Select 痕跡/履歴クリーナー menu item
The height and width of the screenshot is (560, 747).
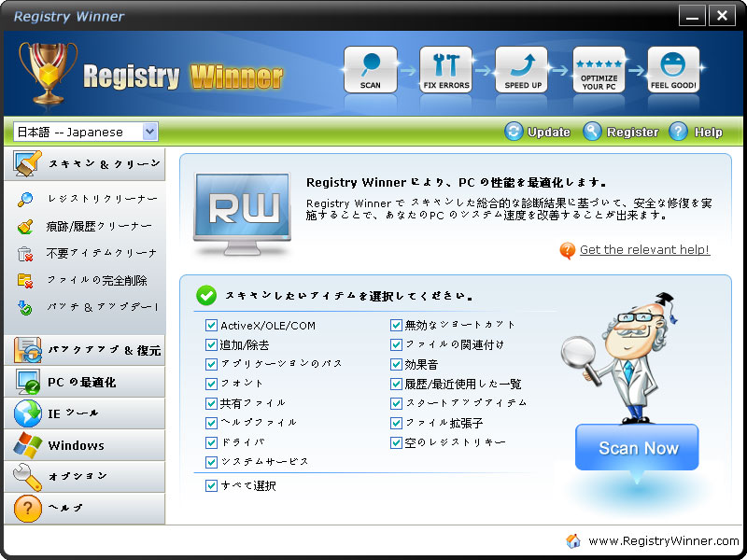click(x=99, y=226)
